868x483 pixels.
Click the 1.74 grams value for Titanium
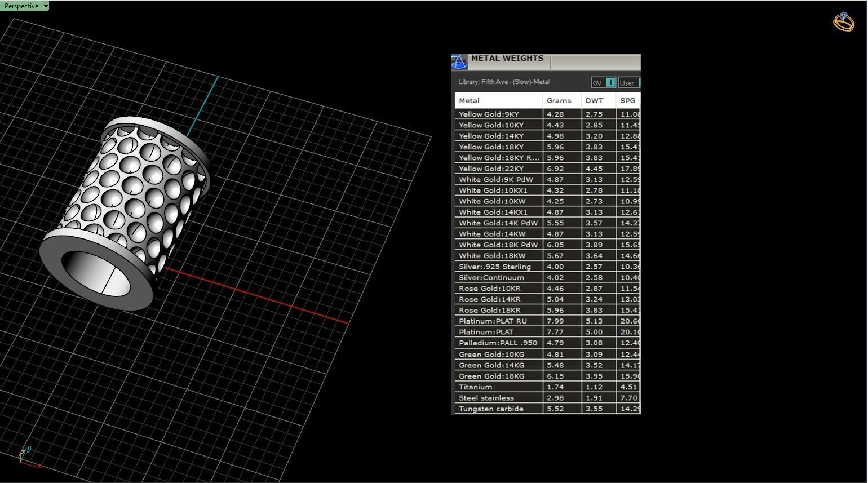[555, 387]
